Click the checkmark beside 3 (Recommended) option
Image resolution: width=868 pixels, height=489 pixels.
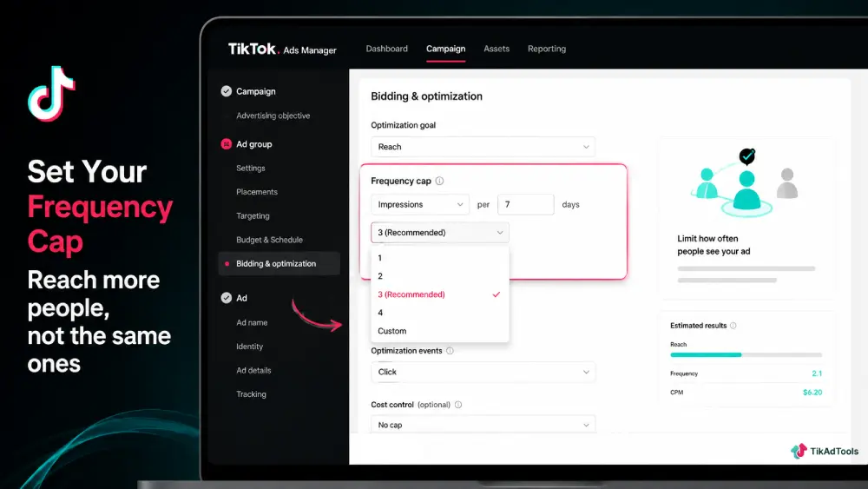pos(496,294)
